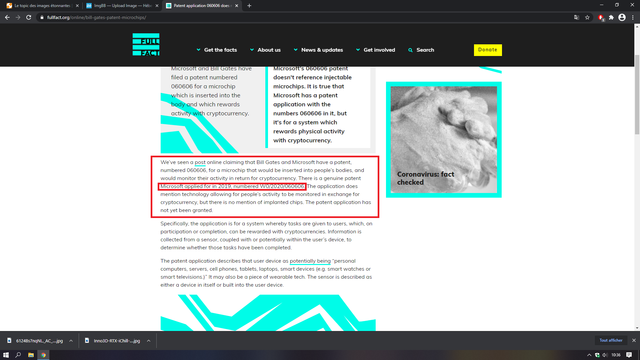Bookmark this page with the star
The width and height of the screenshot is (640, 360).
pyautogui.click(x=587, y=18)
